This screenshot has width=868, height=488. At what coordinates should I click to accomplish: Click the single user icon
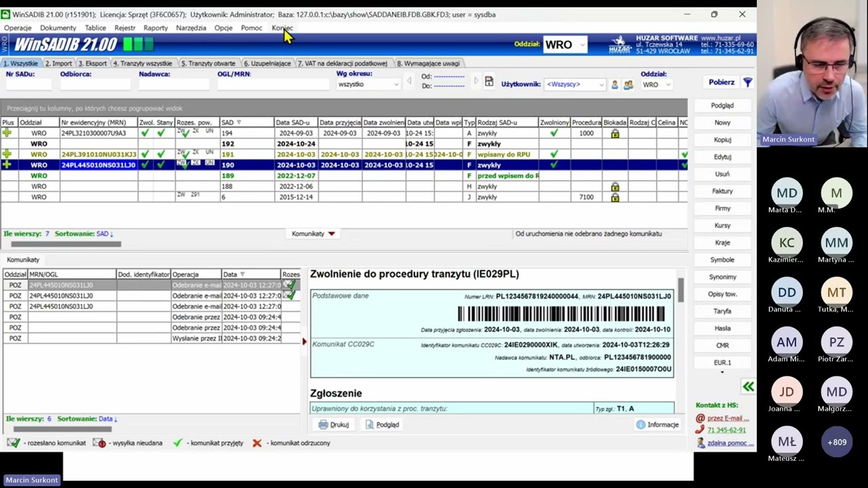(614, 84)
